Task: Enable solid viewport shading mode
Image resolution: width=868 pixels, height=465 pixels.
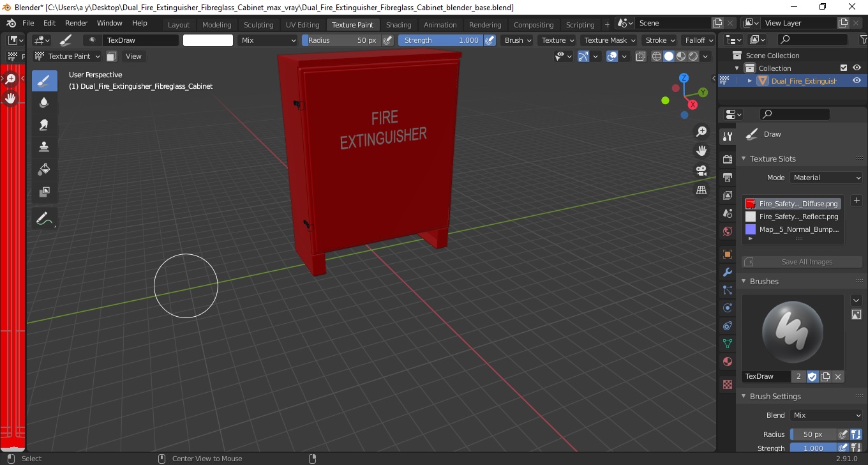Action: coord(668,56)
